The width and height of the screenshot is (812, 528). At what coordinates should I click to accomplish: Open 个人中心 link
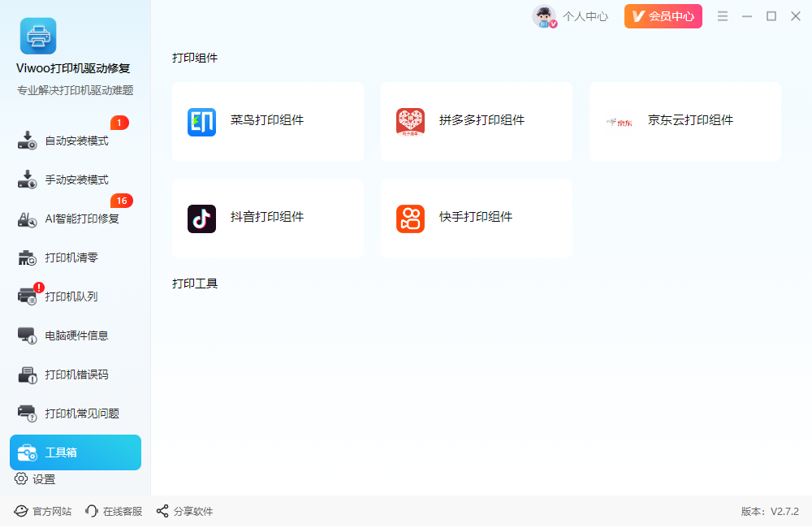click(585, 16)
